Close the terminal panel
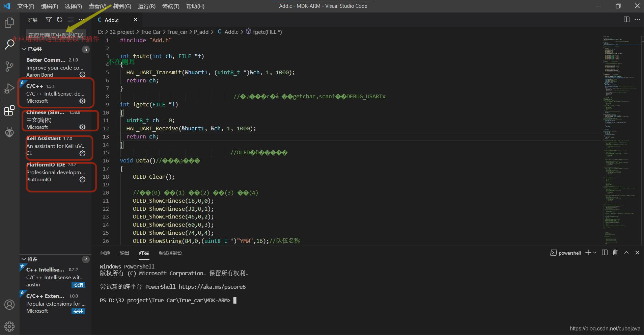The width and height of the screenshot is (644, 335). pos(637,253)
